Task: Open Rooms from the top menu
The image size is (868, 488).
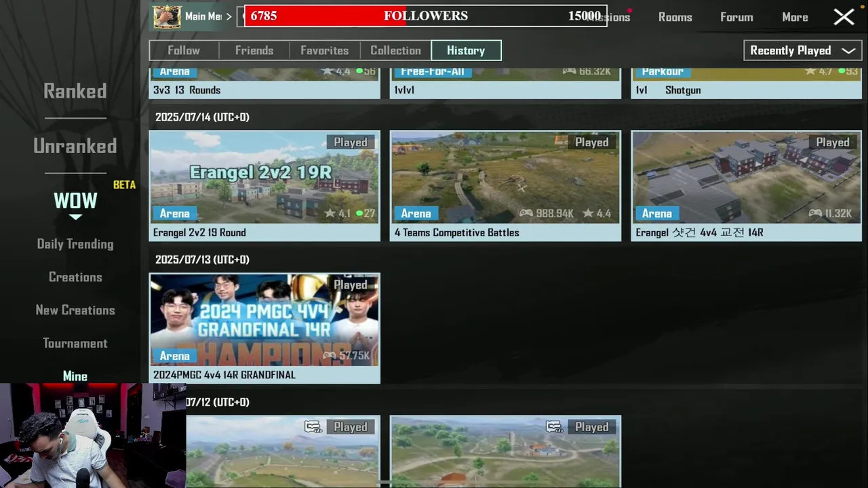Action: click(675, 17)
